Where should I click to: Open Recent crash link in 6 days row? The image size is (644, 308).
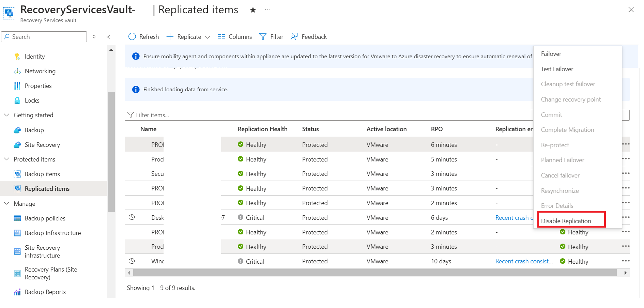(514, 218)
